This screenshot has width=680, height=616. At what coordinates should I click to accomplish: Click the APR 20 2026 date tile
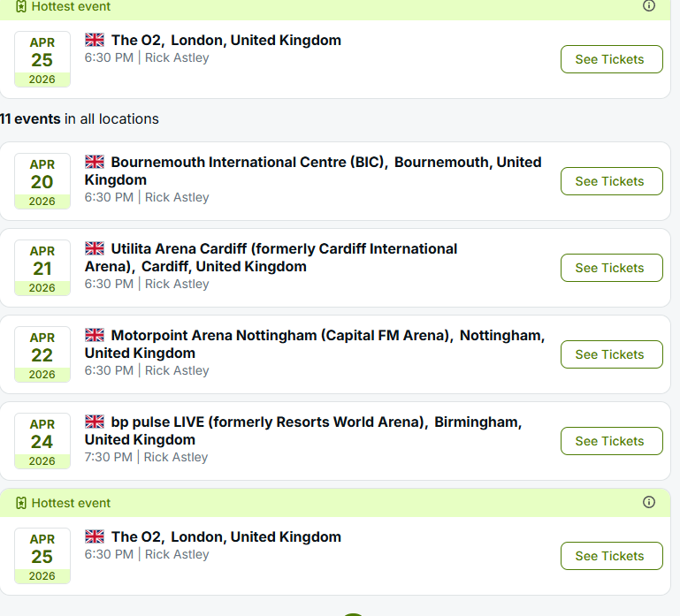point(42,181)
